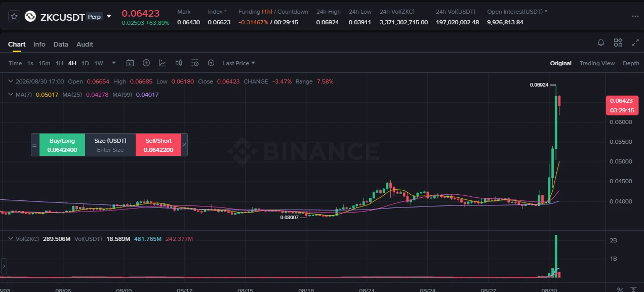Click the Index price link arrow
The width and height of the screenshot is (644, 292).
[x=225, y=12]
